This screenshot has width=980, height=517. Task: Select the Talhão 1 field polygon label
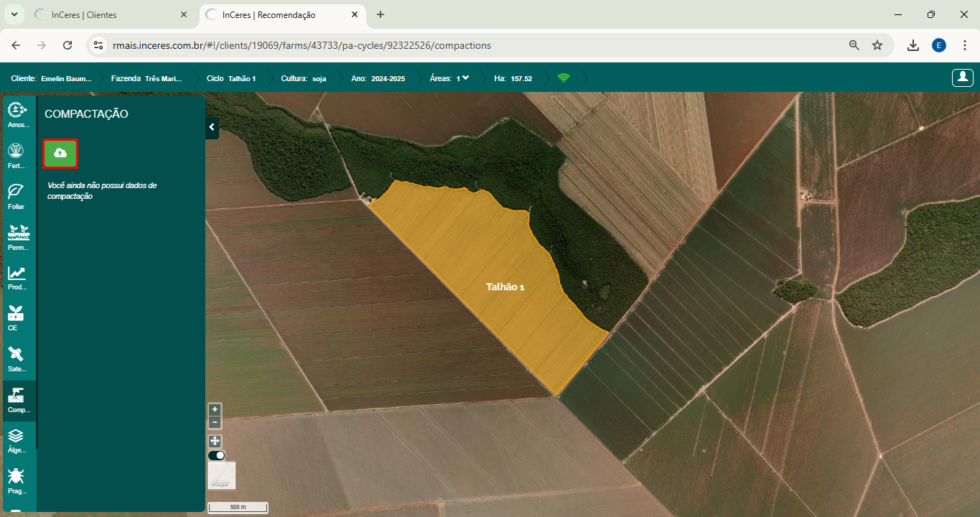[x=505, y=287]
